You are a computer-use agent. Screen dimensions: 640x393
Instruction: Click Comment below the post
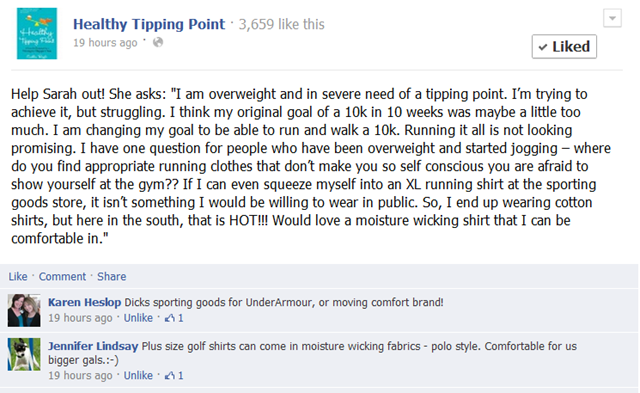click(x=62, y=276)
